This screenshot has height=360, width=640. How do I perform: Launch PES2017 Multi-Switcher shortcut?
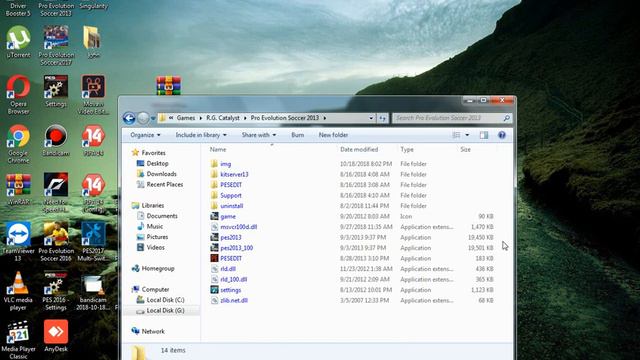coord(93,242)
